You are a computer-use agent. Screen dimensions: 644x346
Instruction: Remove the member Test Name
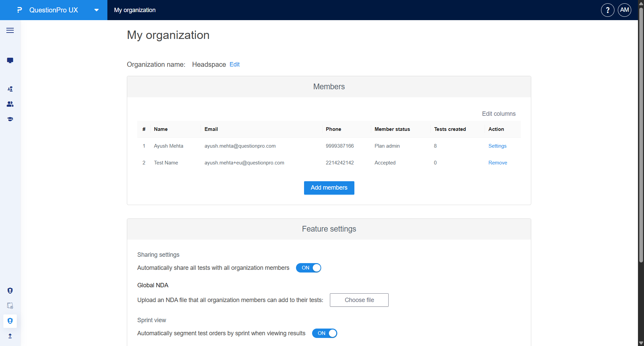[x=498, y=163]
